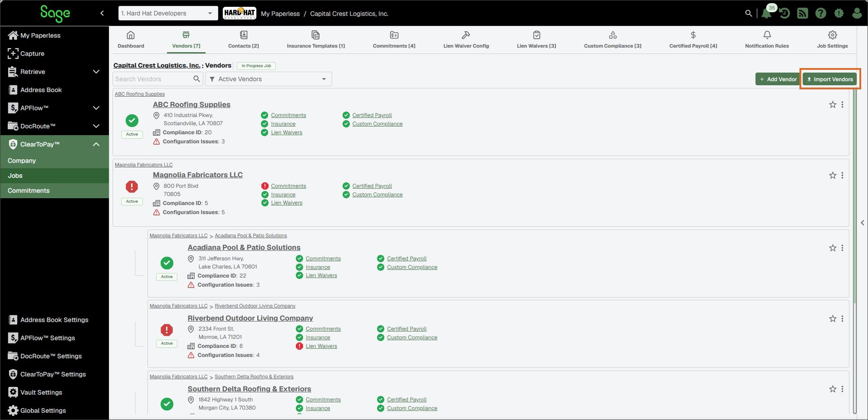Open the Certified Payroll [4] tab
Image resolution: width=868 pixels, height=420 pixels.
(x=693, y=39)
